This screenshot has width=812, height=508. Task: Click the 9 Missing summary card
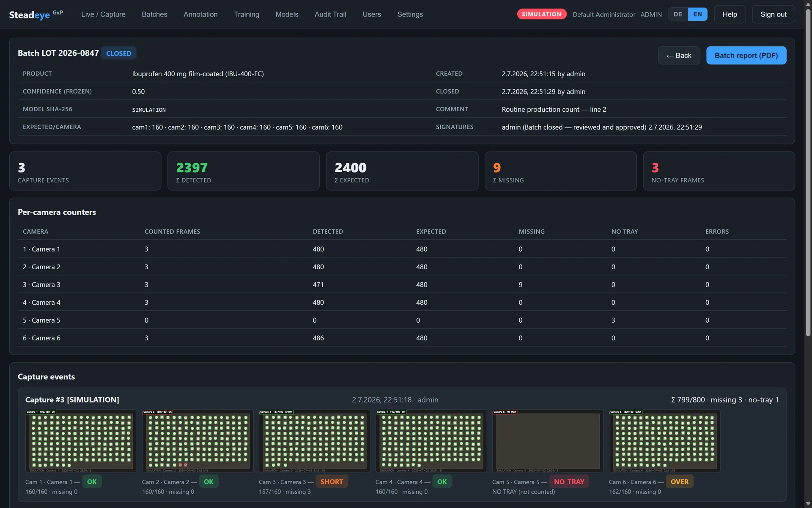coord(560,171)
